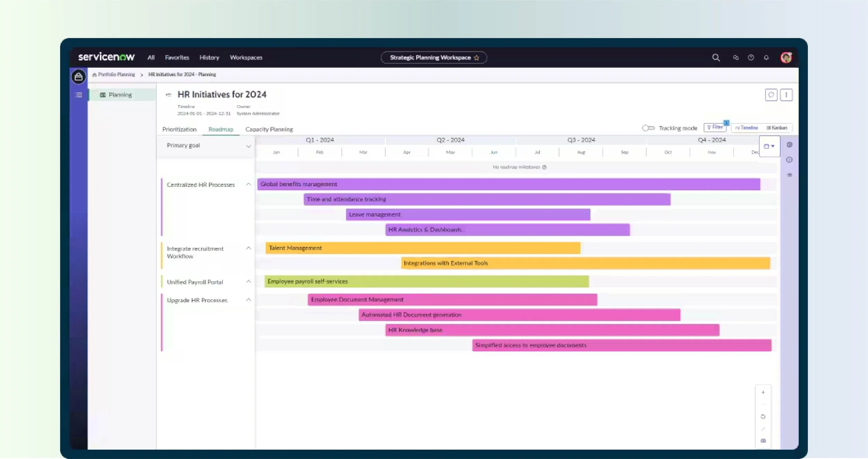Click the zoom in plus icon
This screenshot has height=459, width=868.
763,392
